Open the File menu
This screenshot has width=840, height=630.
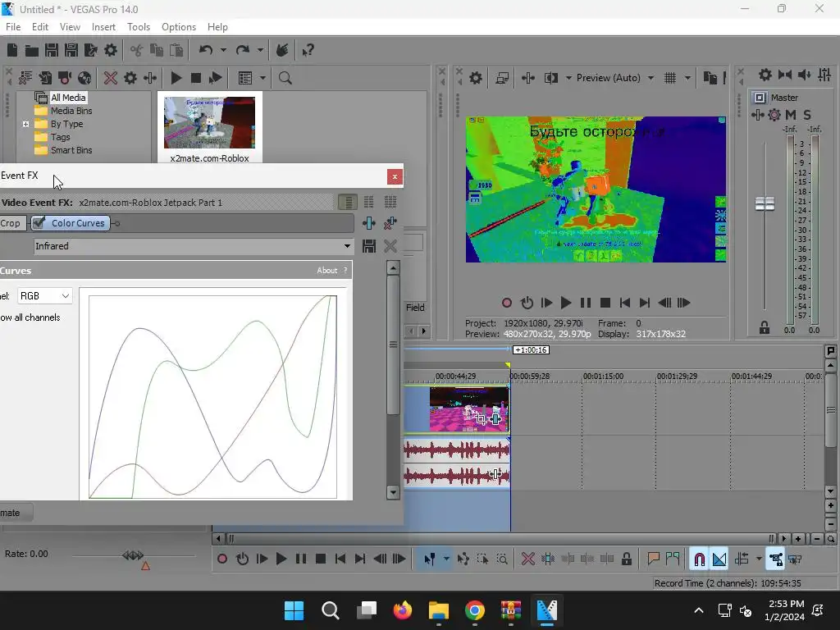click(x=13, y=27)
